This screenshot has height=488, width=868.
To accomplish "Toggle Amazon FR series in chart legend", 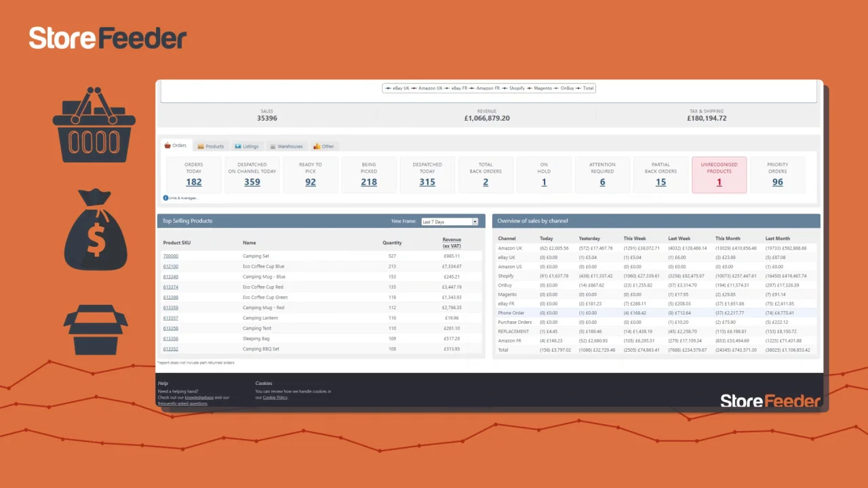I will tap(484, 88).
